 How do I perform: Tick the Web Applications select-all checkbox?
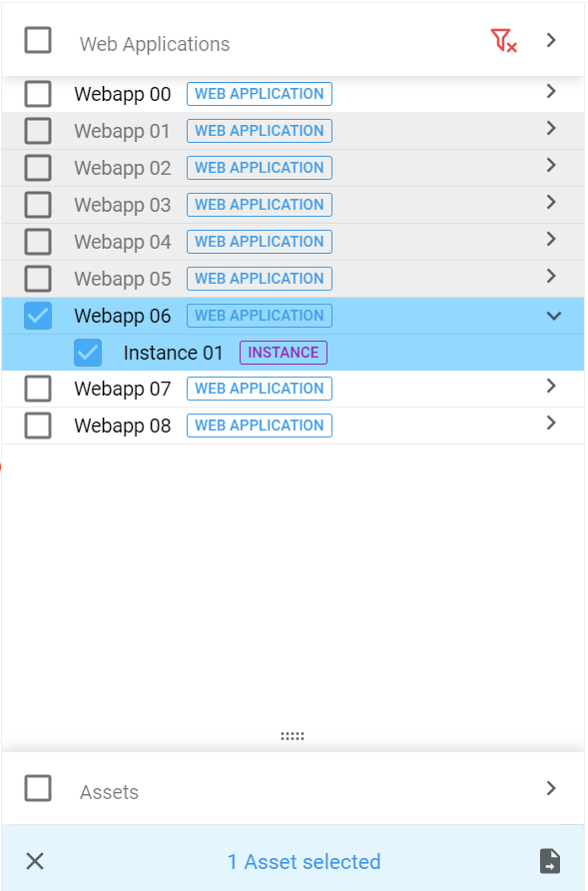click(x=38, y=40)
